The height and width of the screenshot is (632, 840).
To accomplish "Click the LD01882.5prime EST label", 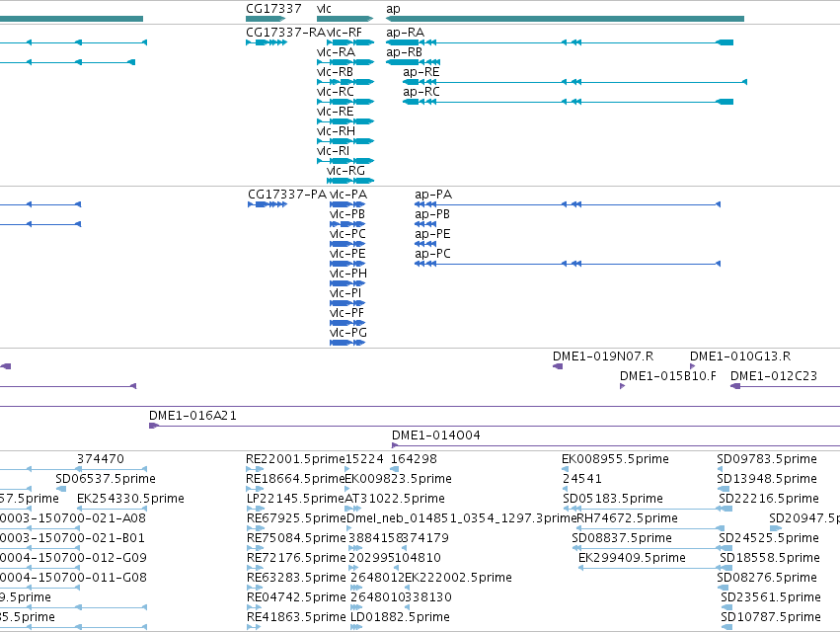I will coord(400,617).
